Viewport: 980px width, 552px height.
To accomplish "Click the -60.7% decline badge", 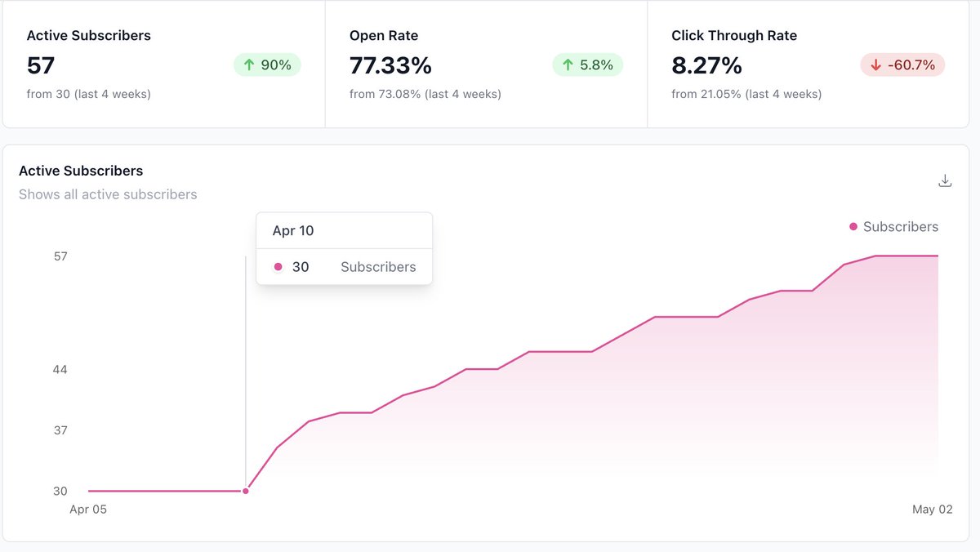I will point(902,65).
